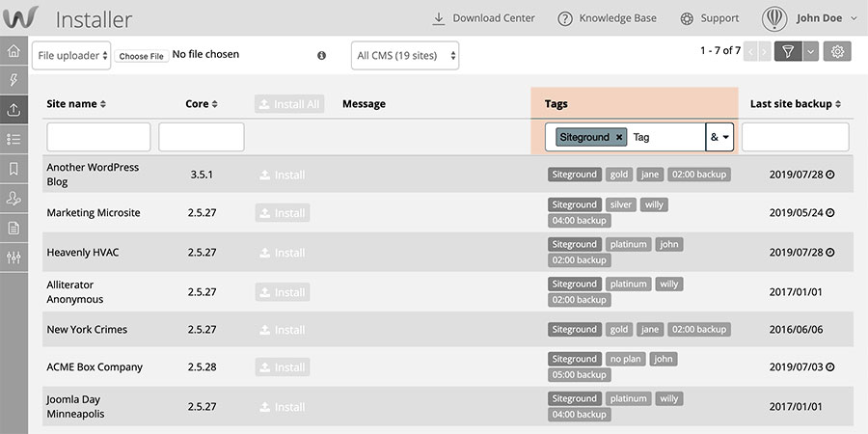Click the silver tag on Marketing Microsite
The image size is (868, 434).
coord(620,204)
